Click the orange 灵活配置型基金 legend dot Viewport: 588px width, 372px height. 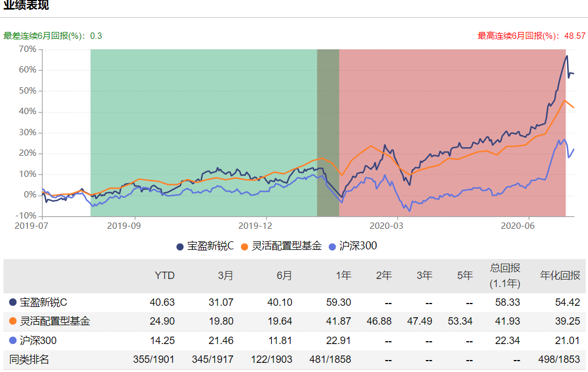pyautogui.click(x=244, y=247)
